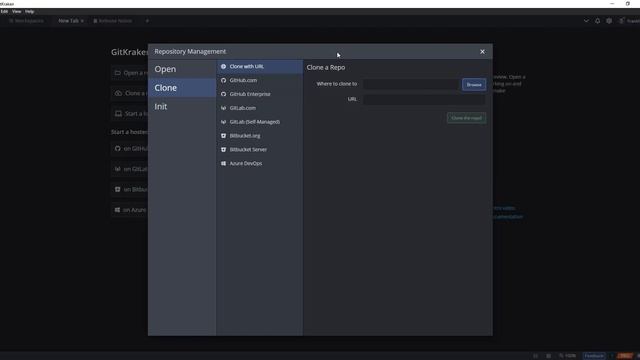Open notifications bell icon
Image resolution: width=640 pixels, height=360 pixels.
(x=598, y=21)
